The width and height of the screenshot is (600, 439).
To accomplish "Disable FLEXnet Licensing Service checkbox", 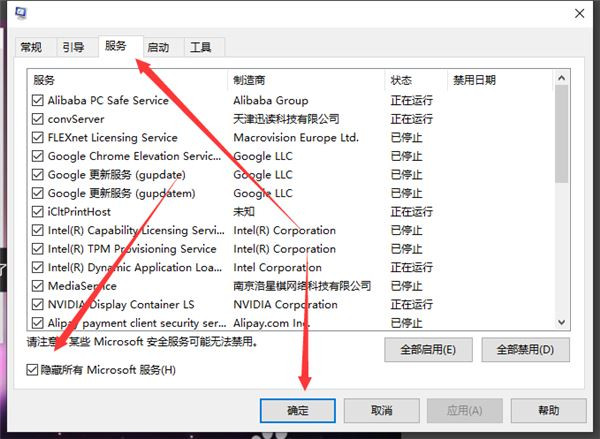I will click(38, 138).
